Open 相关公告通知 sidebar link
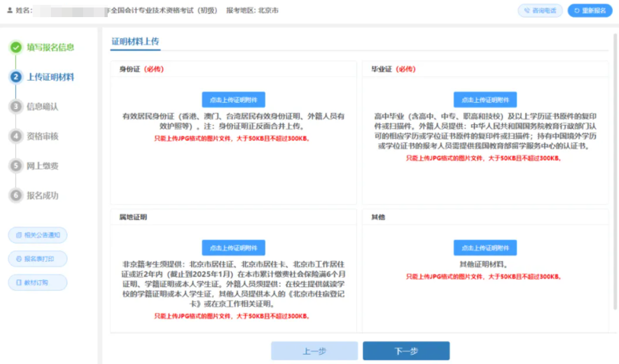This screenshot has width=619, height=364. [38, 235]
